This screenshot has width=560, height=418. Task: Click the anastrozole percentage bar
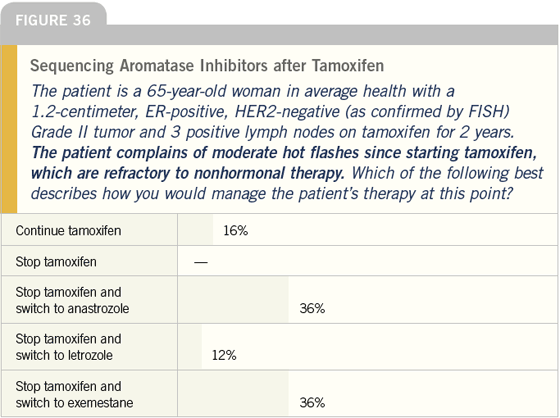233,300
